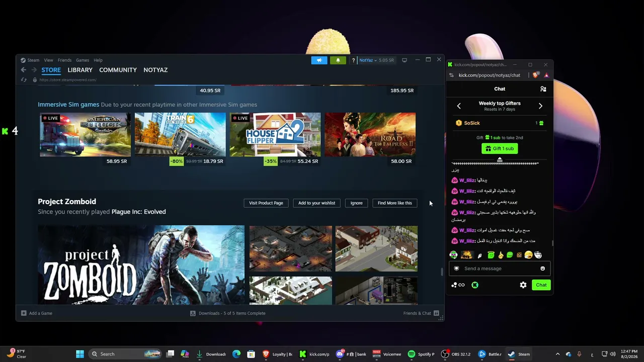The width and height of the screenshot is (644, 362).
Task: Go forward in the Steam store
Action: [x=34, y=70]
